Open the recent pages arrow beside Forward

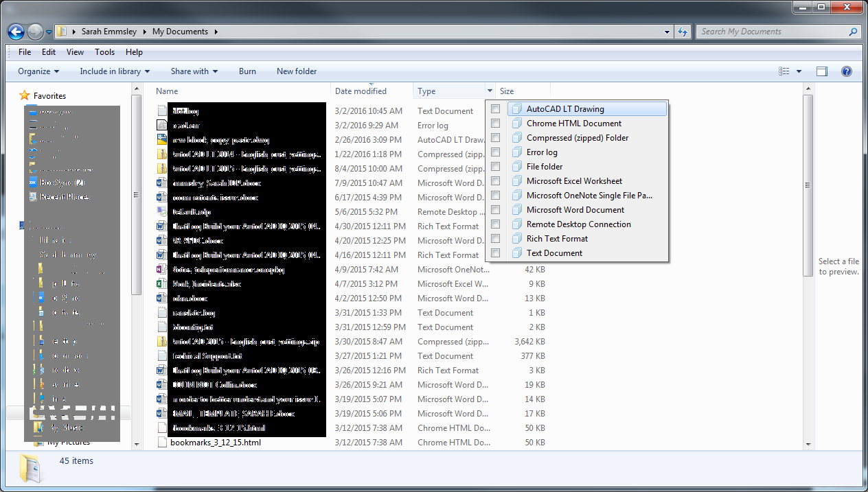(48, 32)
